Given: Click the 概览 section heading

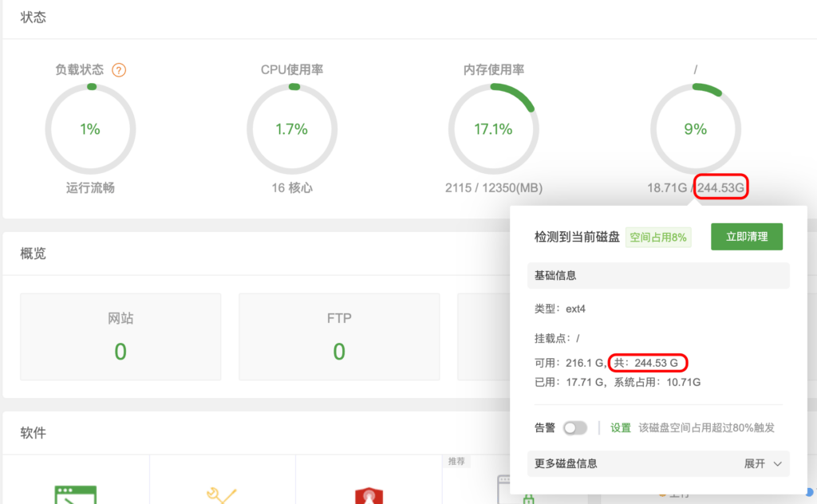Looking at the screenshot, I should (34, 254).
